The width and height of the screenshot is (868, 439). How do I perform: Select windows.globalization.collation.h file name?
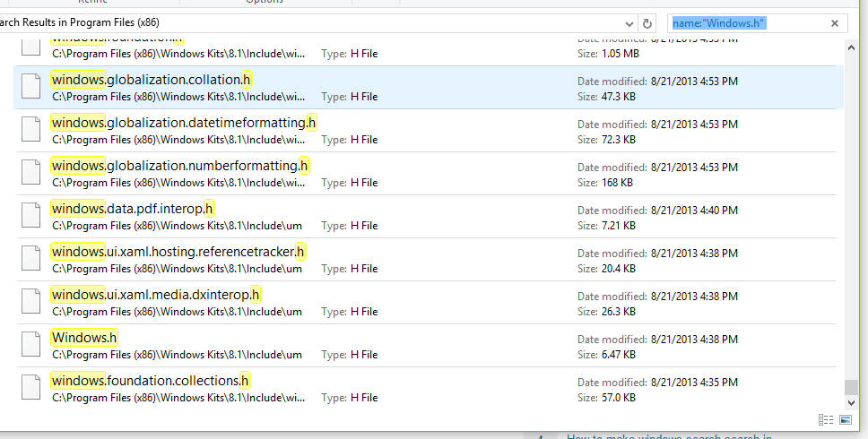(x=152, y=80)
